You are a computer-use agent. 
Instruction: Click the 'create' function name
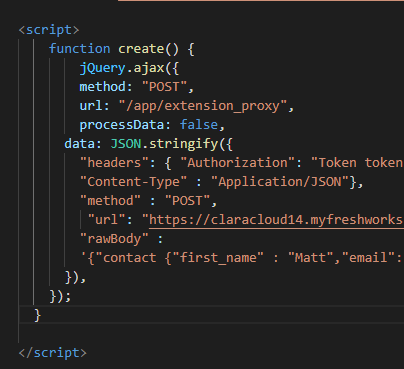point(141,49)
